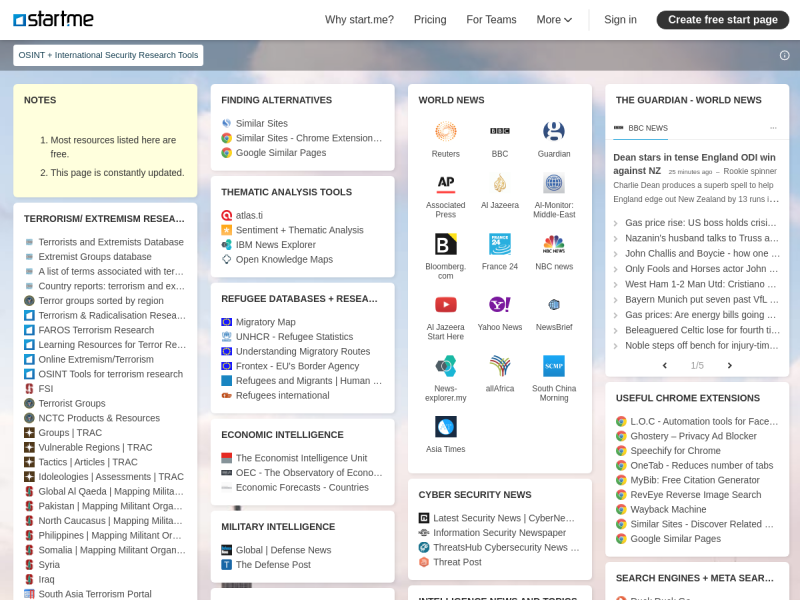This screenshot has width=800, height=600.
Task: Open the South China Morning icon
Action: [x=554, y=366]
